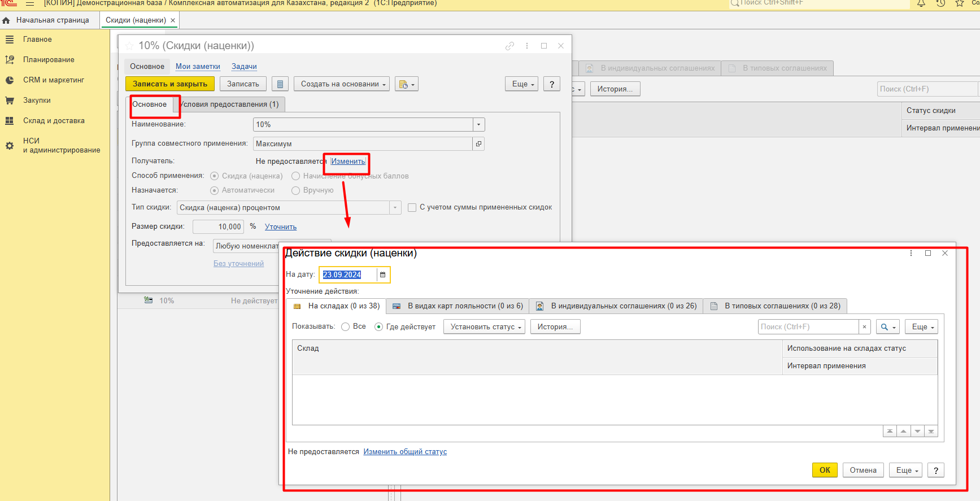Expand the 'Установить статус' dropdown

coord(485,327)
